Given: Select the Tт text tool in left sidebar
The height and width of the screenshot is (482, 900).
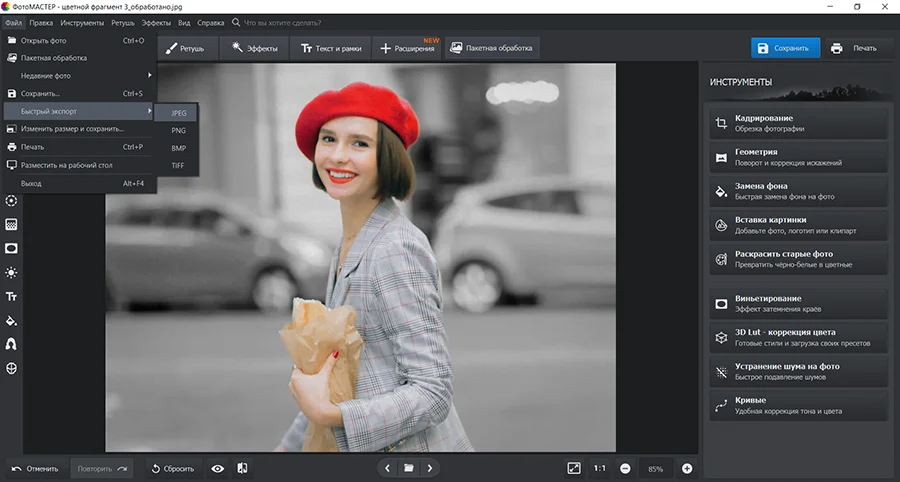Looking at the screenshot, I should pyautogui.click(x=11, y=296).
